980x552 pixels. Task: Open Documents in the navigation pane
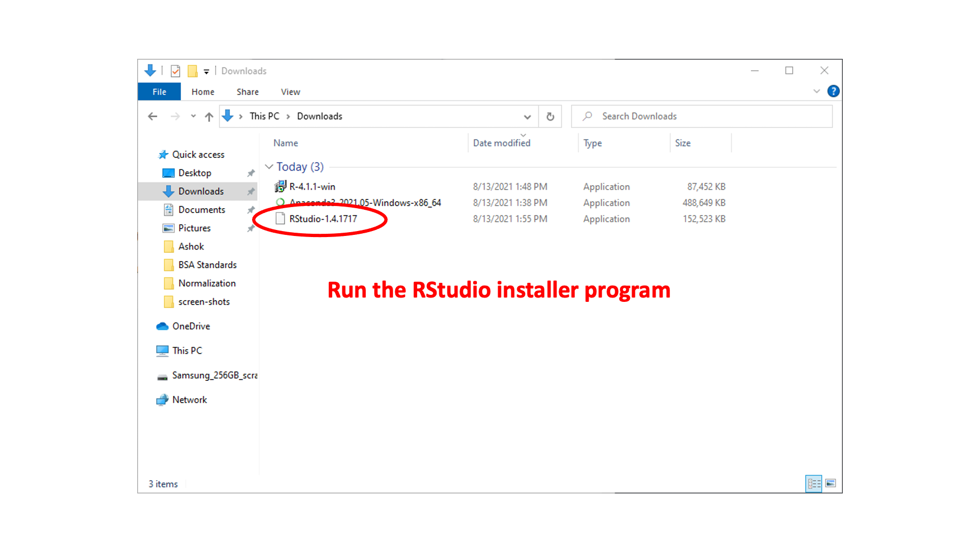pos(201,210)
